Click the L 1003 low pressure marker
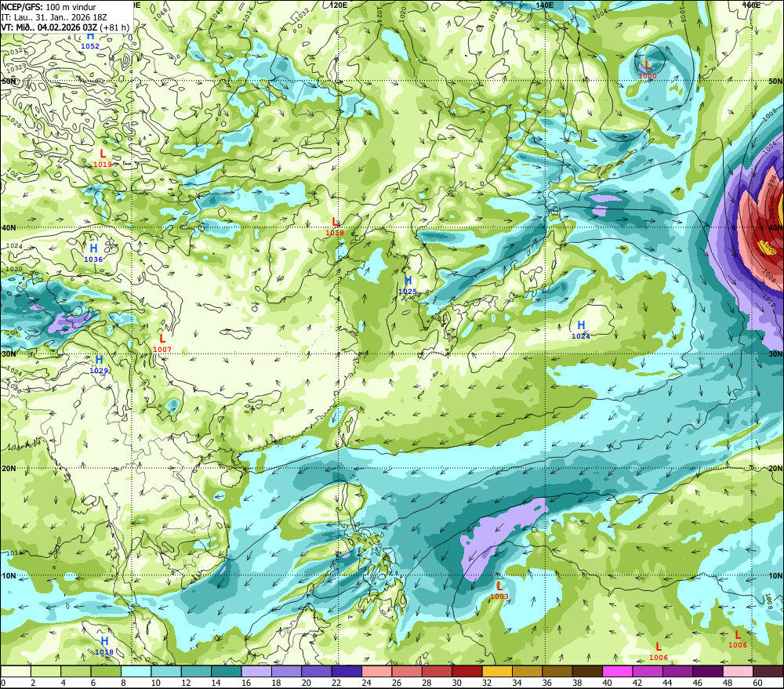This screenshot has height=689, width=784. click(x=499, y=590)
